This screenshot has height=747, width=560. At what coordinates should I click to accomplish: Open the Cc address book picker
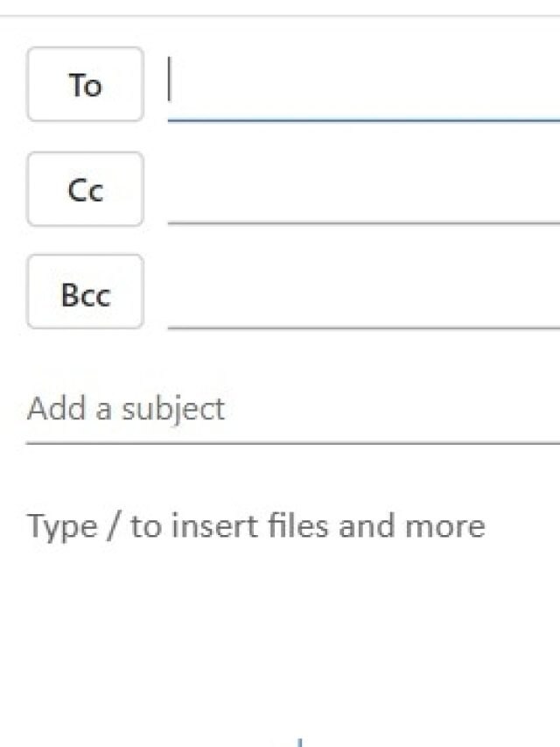84,189
